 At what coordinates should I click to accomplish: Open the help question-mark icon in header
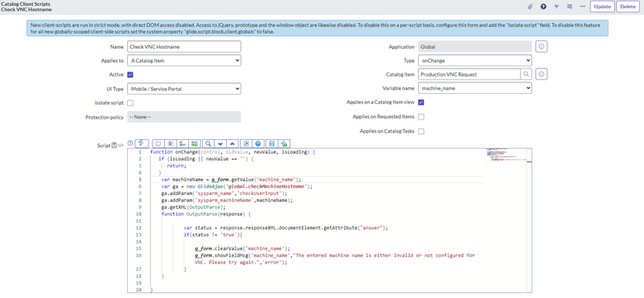point(543,7)
